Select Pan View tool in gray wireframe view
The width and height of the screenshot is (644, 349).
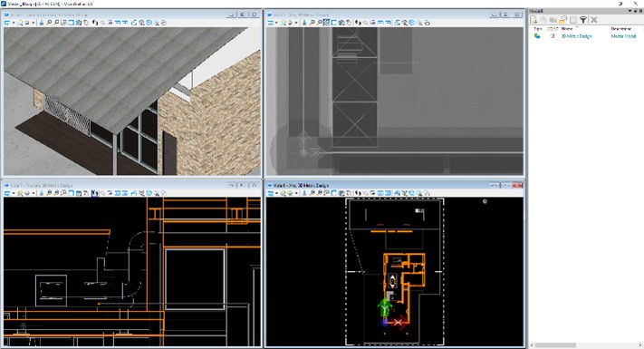349,23
